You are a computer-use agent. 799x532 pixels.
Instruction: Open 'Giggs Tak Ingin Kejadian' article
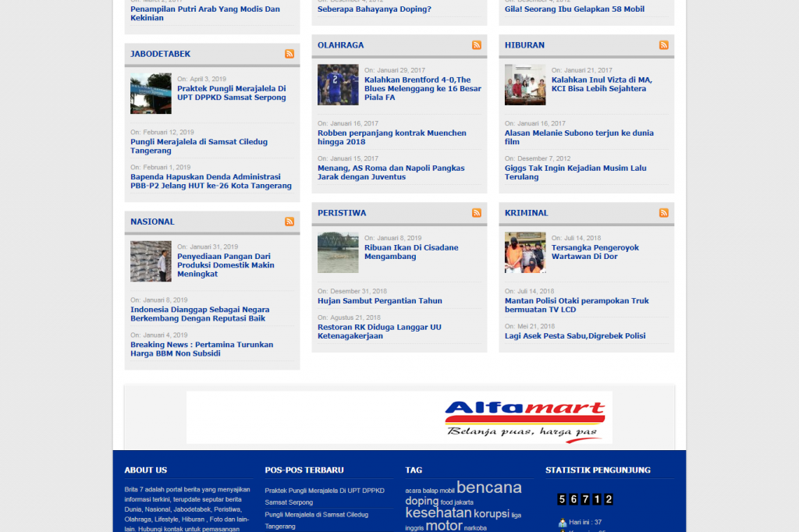coord(575,172)
